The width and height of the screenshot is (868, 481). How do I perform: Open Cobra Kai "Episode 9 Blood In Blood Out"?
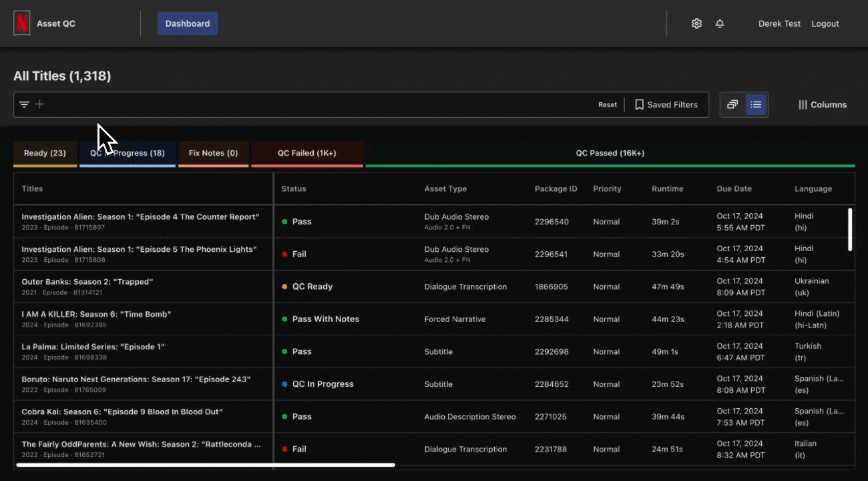pos(122,412)
